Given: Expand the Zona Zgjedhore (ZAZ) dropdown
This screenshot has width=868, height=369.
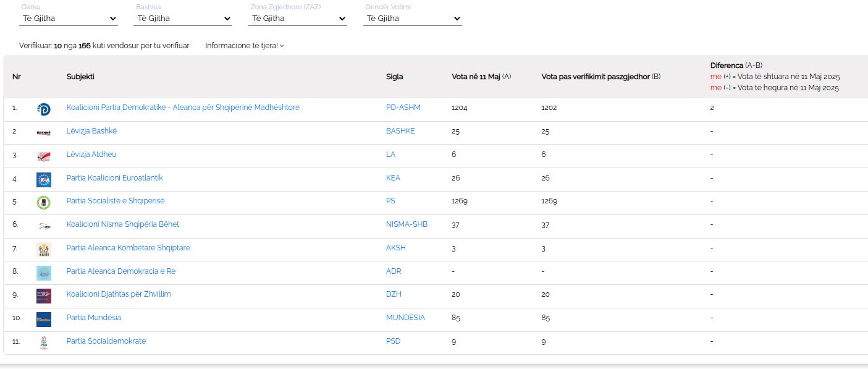Looking at the screenshot, I should (x=298, y=19).
